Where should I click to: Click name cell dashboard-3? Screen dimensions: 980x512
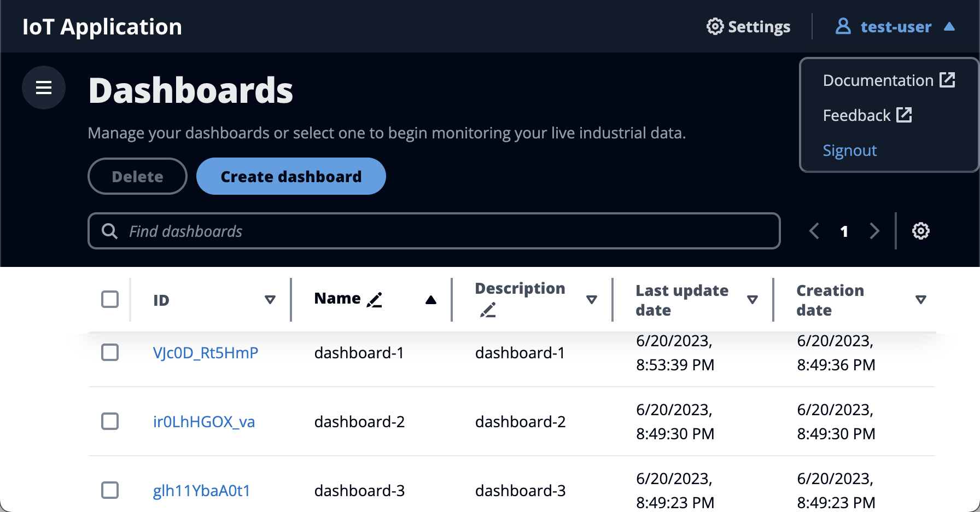tap(359, 491)
